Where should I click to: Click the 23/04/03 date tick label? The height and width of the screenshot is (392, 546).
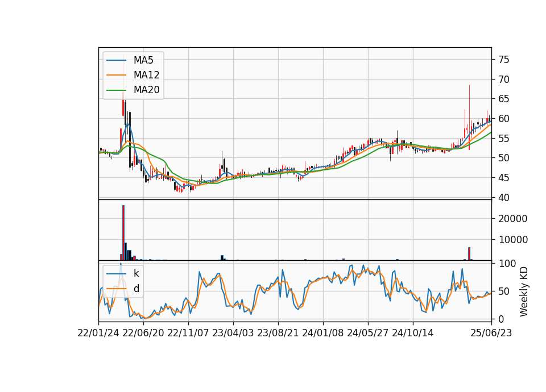click(x=233, y=333)
